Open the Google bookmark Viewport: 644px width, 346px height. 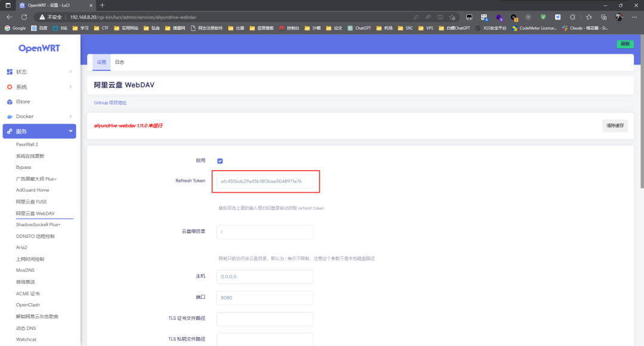(x=15, y=29)
